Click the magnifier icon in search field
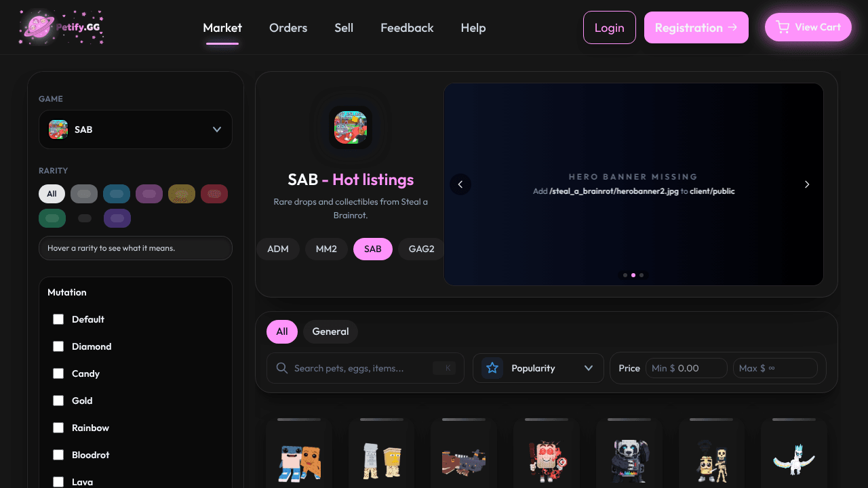Image resolution: width=868 pixels, height=488 pixels. point(282,368)
